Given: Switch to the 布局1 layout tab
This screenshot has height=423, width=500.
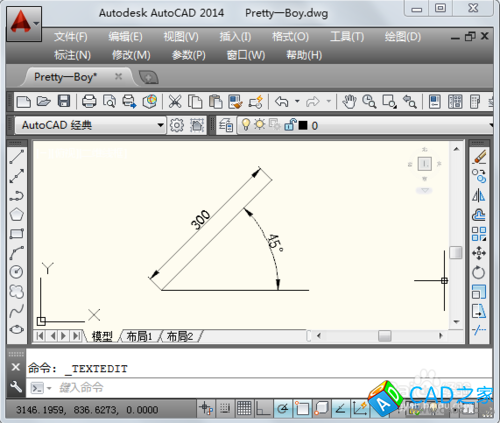Looking at the screenshot, I should [139, 336].
